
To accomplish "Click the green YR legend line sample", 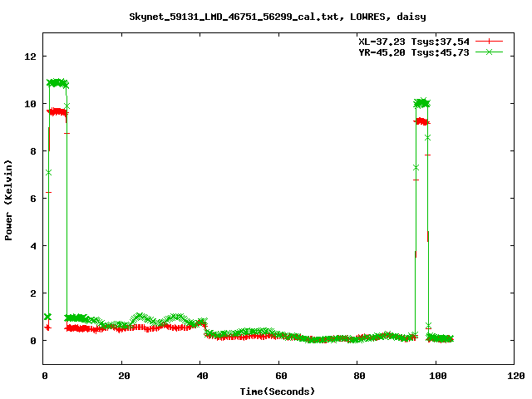I will click(x=489, y=52).
